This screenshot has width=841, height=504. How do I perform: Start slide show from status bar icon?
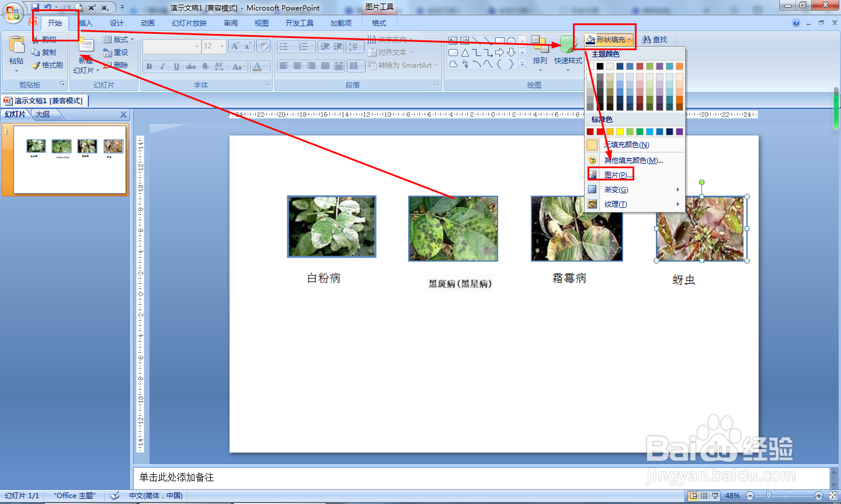pos(715,496)
